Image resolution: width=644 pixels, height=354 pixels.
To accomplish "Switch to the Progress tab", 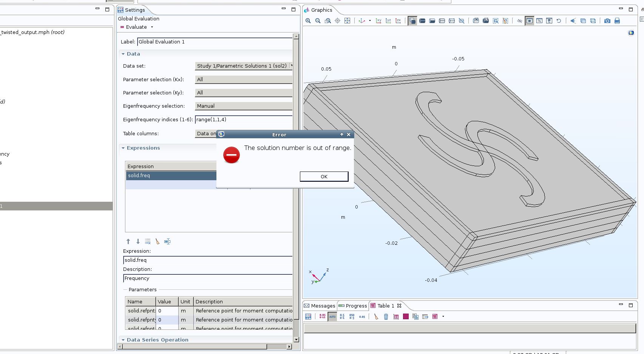I will point(353,306).
